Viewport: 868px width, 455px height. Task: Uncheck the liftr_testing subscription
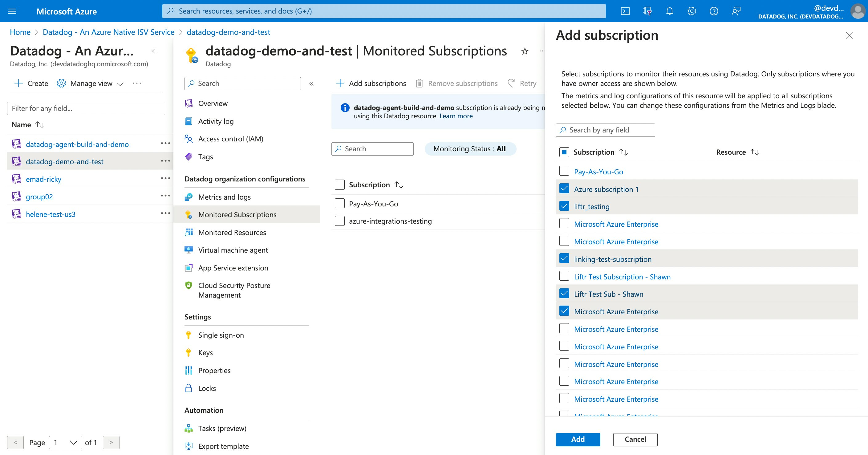pos(564,206)
